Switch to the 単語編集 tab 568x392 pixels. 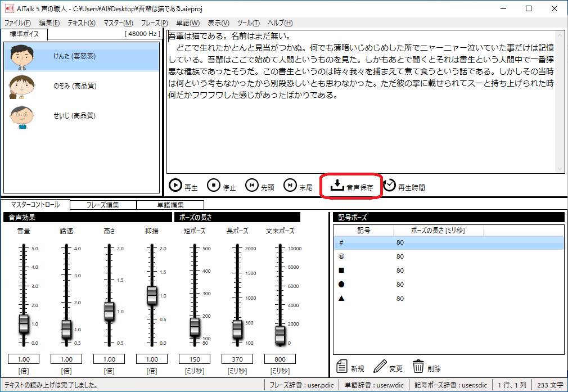(170, 205)
